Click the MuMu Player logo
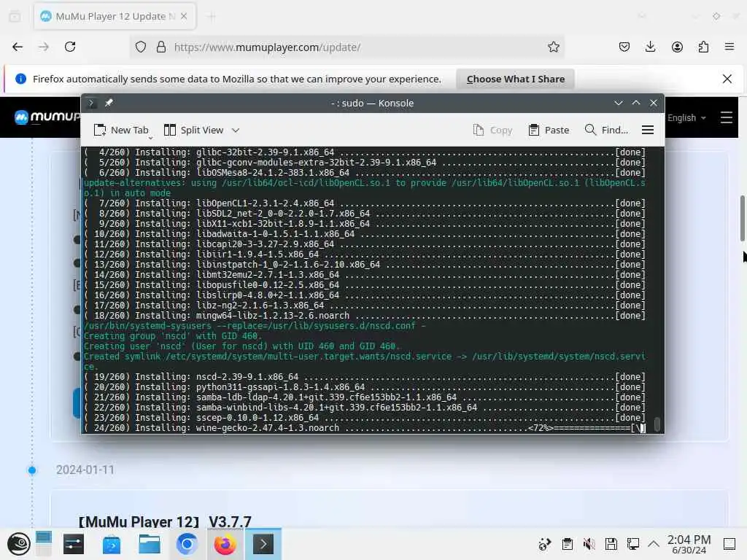The image size is (747, 560). coord(47,117)
